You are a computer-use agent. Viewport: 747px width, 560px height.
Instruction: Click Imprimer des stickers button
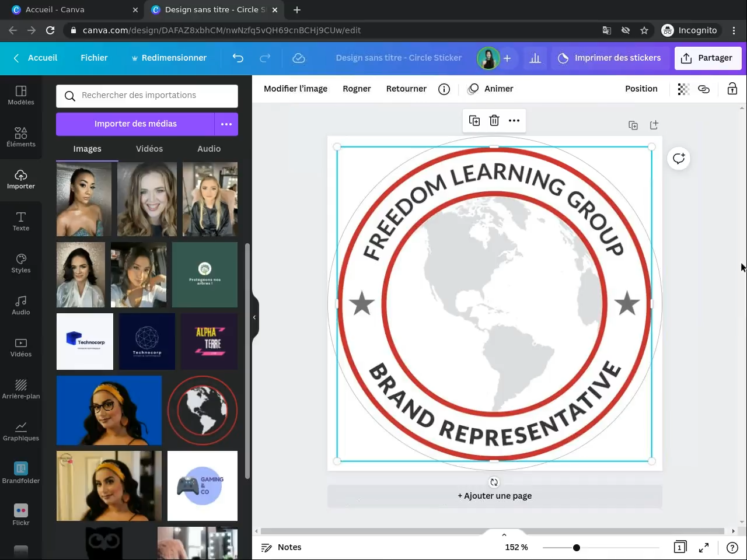[x=610, y=58]
